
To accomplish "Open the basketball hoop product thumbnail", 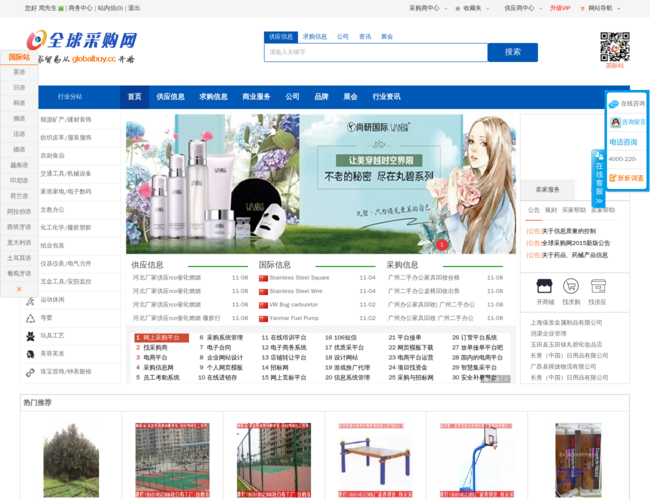I will [477, 460].
